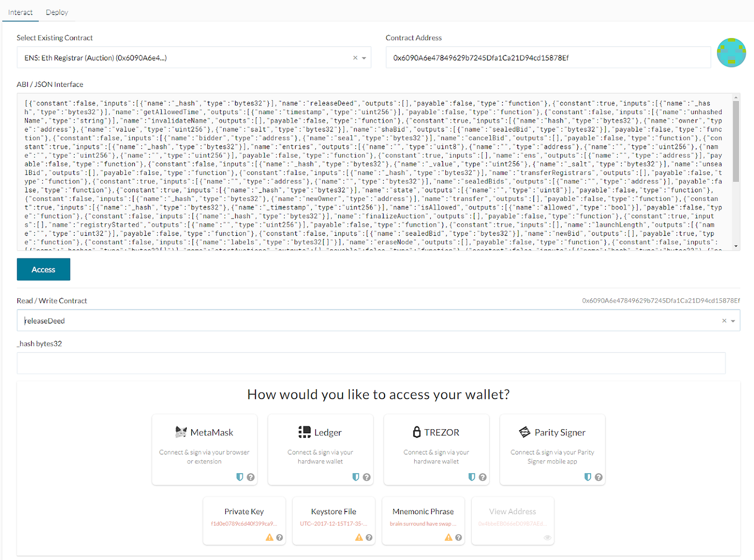
Task: Click the Private Key help question mark icon
Action: pos(280,537)
